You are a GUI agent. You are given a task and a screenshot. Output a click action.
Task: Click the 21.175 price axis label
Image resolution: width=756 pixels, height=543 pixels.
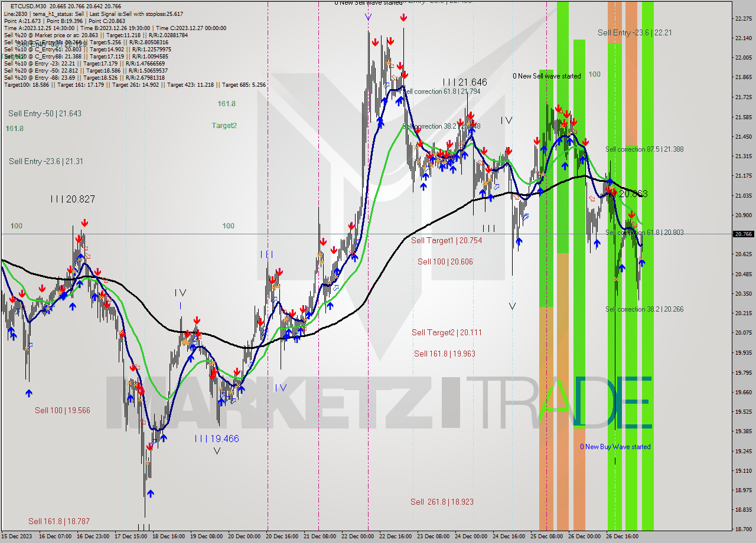point(744,175)
